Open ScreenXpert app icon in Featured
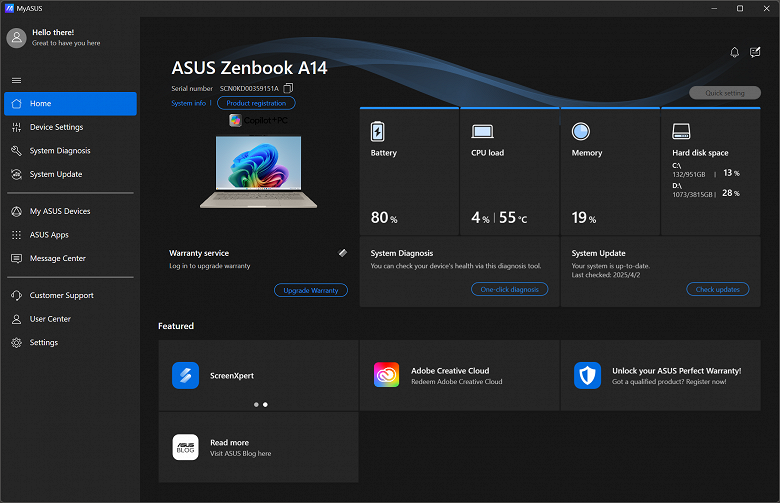780x503 pixels. (186, 375)
